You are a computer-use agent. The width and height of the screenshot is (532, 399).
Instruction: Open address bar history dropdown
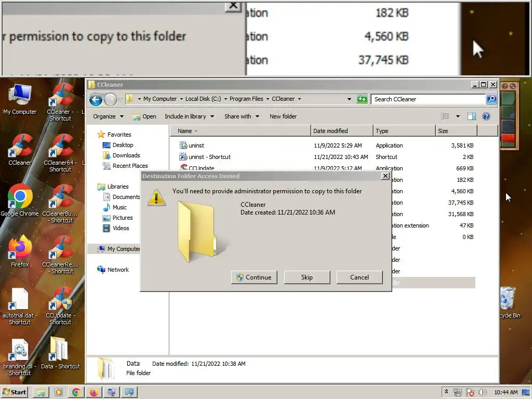[349, 99]
